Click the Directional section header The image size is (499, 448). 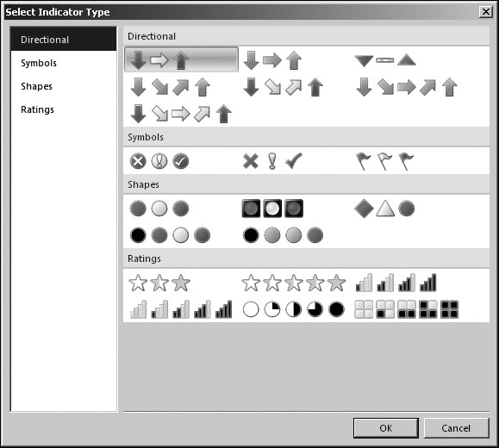point(306,36)
